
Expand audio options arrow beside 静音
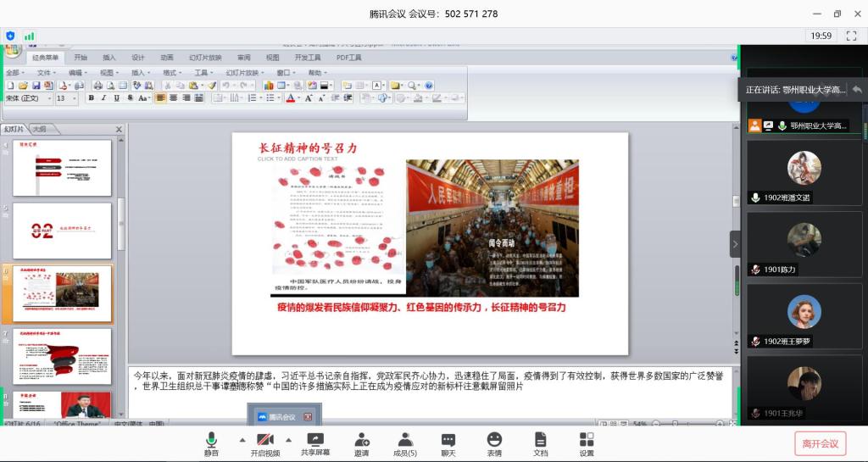tap(242, 439)
